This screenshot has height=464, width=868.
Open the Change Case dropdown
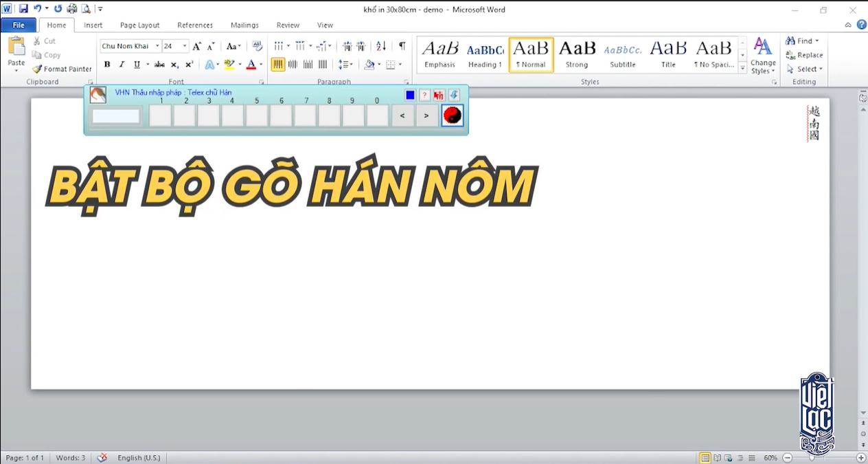(233, 46)
